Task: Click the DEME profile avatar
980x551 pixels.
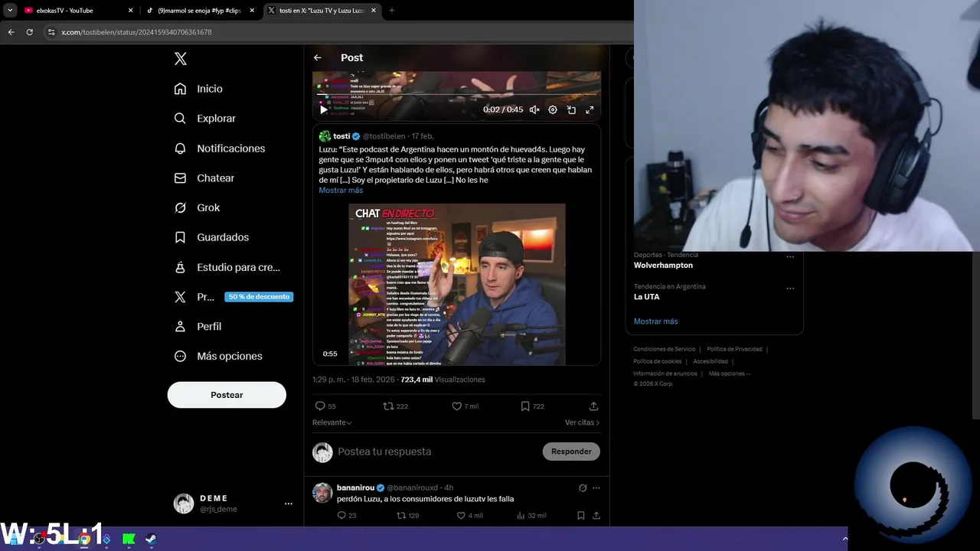Action: tap(184, 504)
